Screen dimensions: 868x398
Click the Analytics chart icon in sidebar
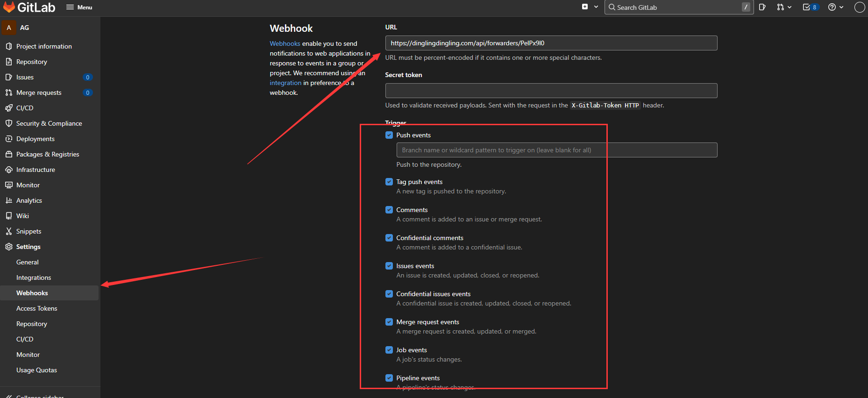pyautogui.click(x=8, y=200)
